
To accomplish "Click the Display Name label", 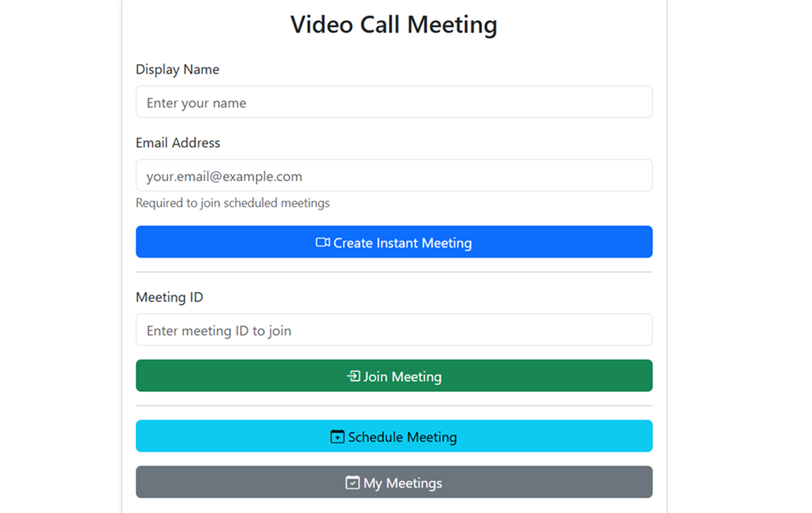I will pyautogui.click(x=178, y=69).
